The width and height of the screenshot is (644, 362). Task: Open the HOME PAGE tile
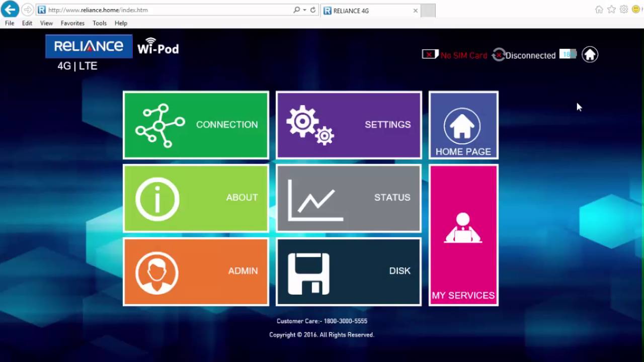point(463,125)
